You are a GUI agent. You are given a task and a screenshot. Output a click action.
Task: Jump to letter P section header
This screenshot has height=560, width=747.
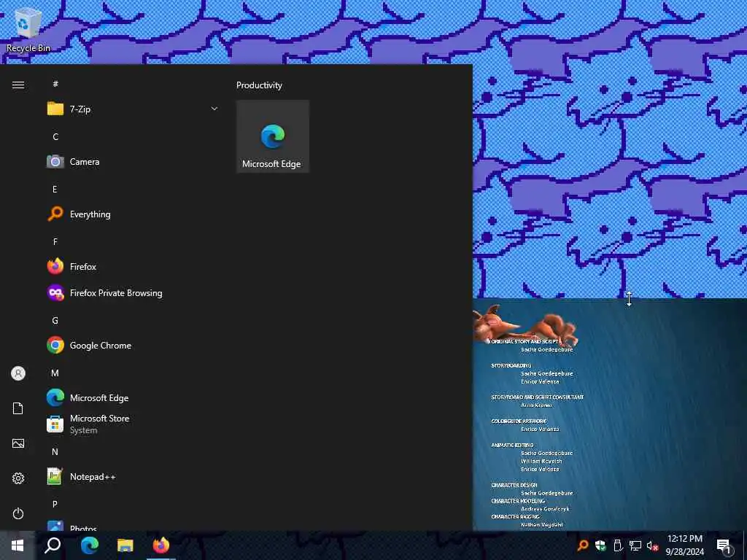pyautogui.click(x=55, y=504)
